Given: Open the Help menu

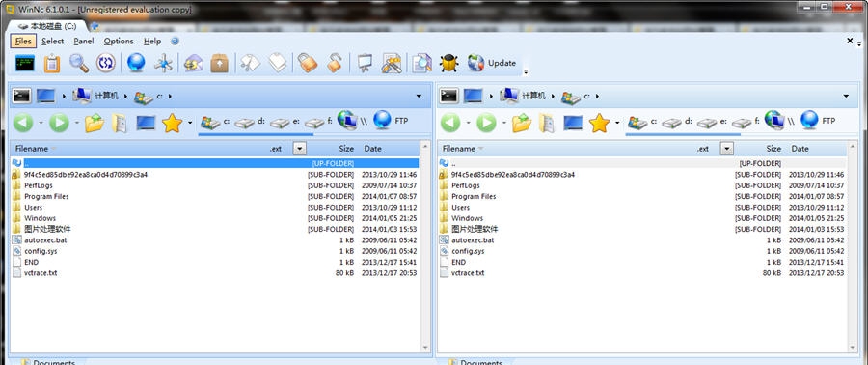Looking at the screenshot, I should pyautogui.click(x=152, y=41).
